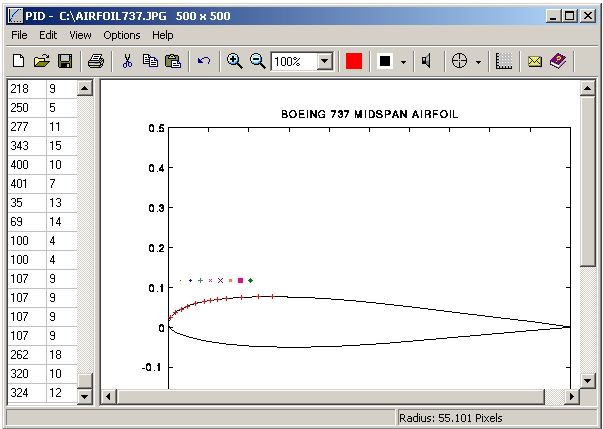
Task: Select the cell with value 400
Action: coord(27,165)
